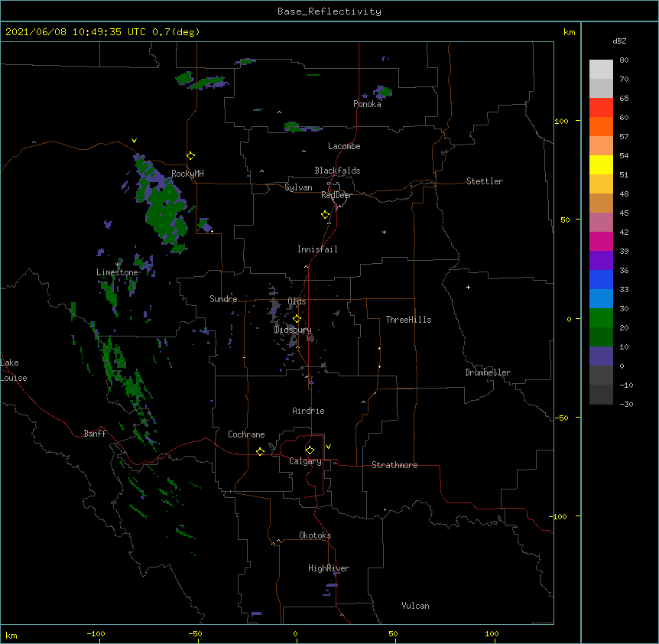Select the slate purple 0-10 dBZ swatch
The image size is (659, 644).
tap(601, 356)
